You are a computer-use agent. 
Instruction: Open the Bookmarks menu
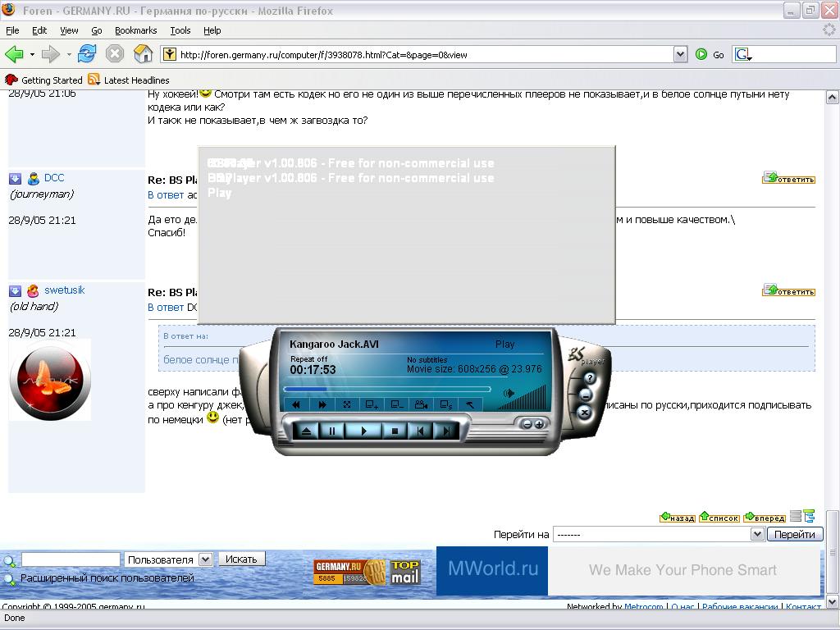coord(136,30)
